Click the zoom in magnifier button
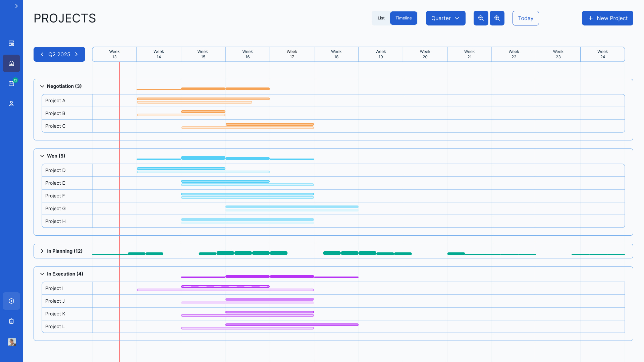 pos(497,18)
